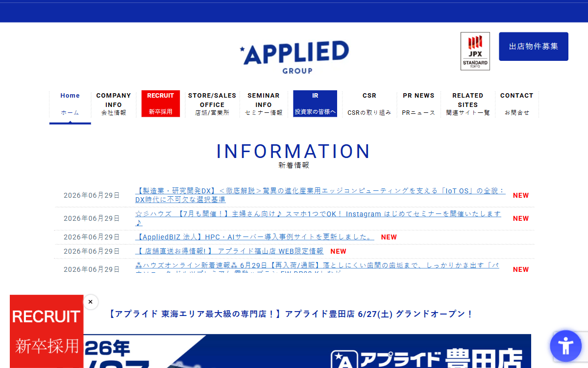Click the 出店物件募集 button
The image size is (588, 368).
(x=534, y=47)
